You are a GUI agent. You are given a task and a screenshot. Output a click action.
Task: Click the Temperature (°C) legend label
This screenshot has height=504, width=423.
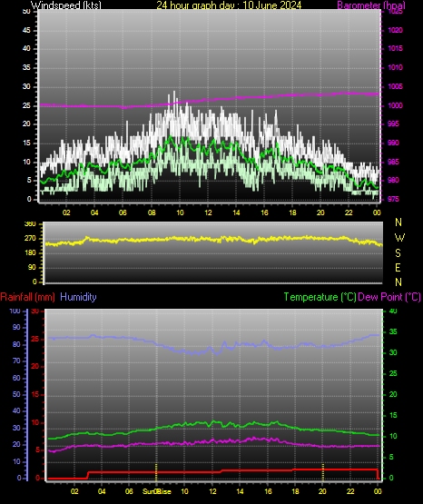pos(320,297)
